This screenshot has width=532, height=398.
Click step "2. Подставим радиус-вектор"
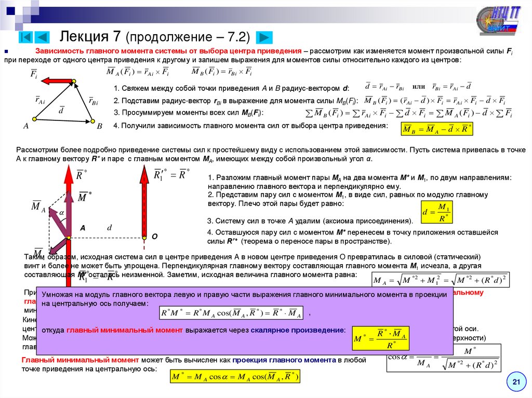235,101
